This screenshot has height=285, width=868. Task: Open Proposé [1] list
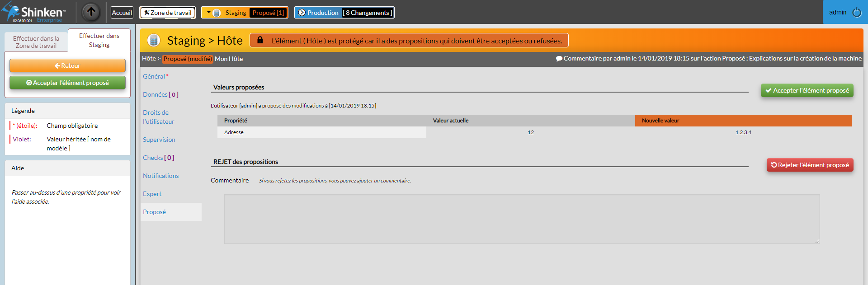pos(268,13)
